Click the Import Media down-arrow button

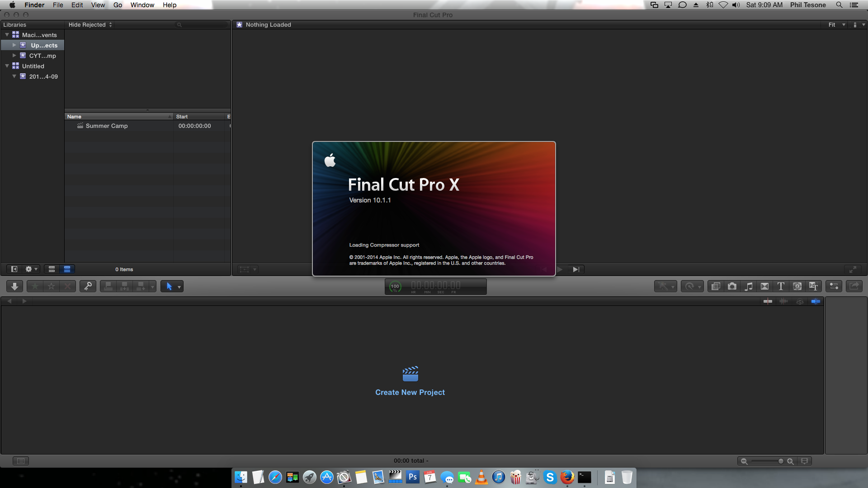[14, 286]
